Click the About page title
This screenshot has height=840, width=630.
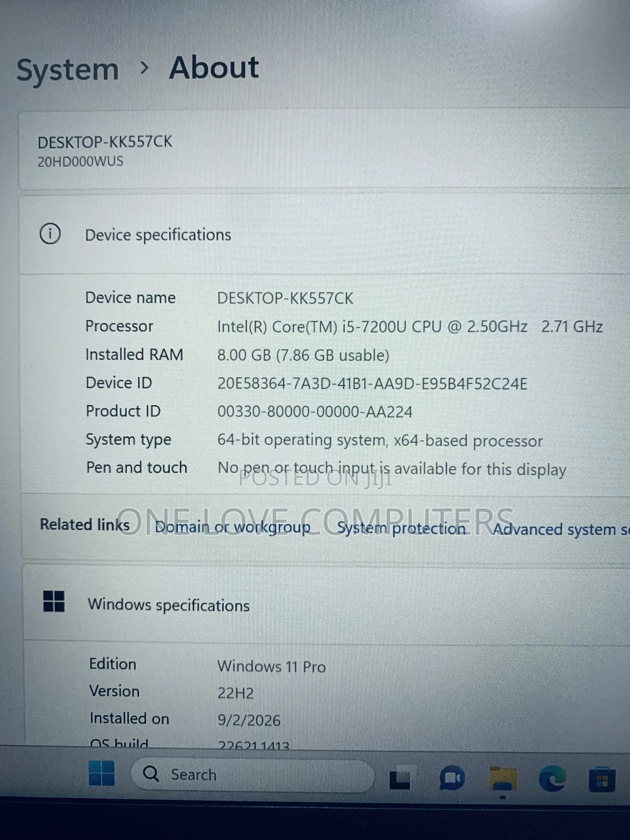pos(214,68)
